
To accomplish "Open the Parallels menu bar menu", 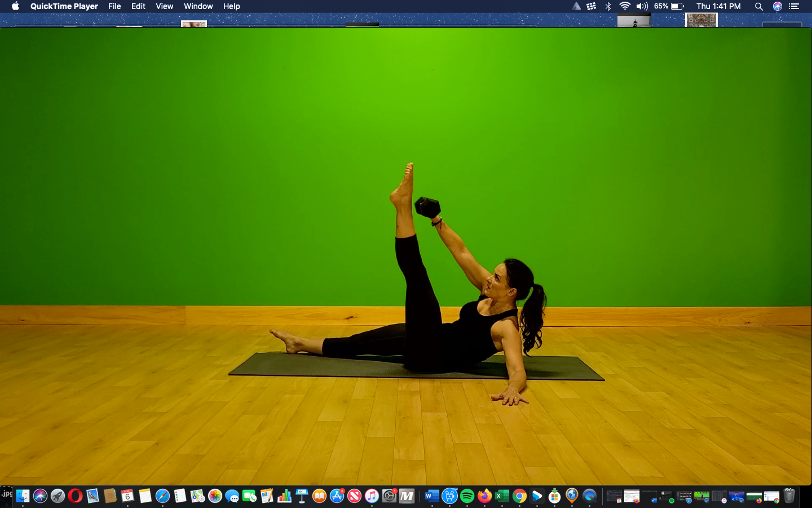I will point(576,6).
